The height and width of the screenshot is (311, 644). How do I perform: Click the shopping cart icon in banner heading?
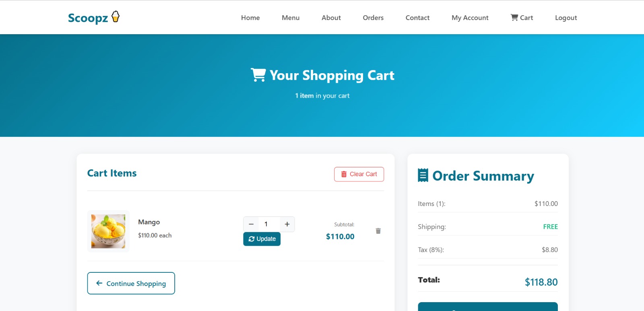(258, 75)
